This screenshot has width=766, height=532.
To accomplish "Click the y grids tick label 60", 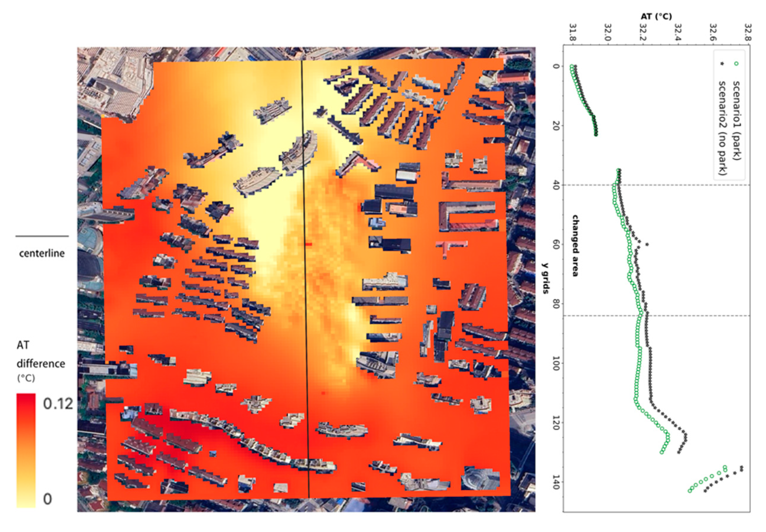I will click(556, 244).
